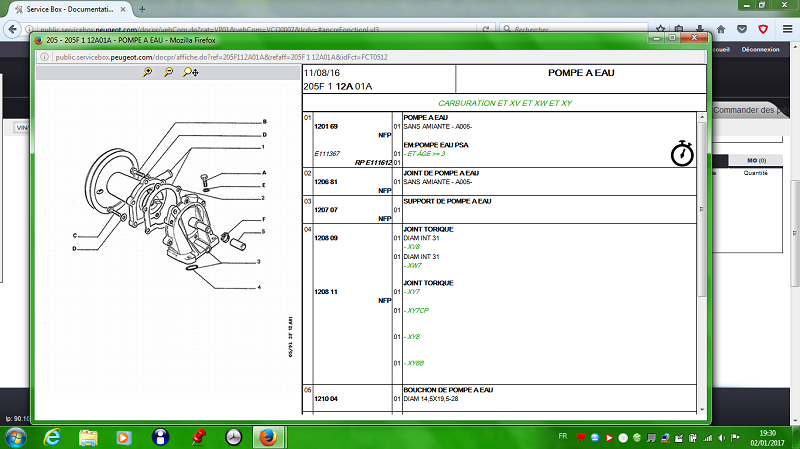
Task: Click the reload button in main Firefox window
Action: click(486, 30)
